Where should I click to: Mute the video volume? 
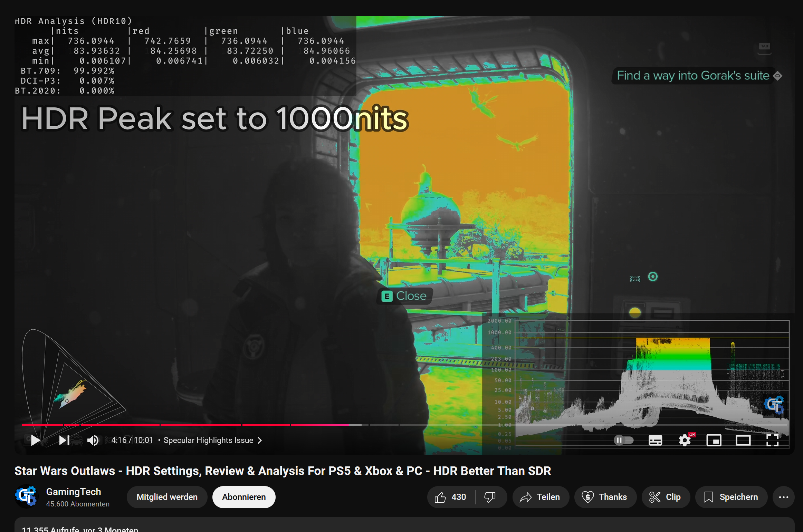click(x=92, y=441)
